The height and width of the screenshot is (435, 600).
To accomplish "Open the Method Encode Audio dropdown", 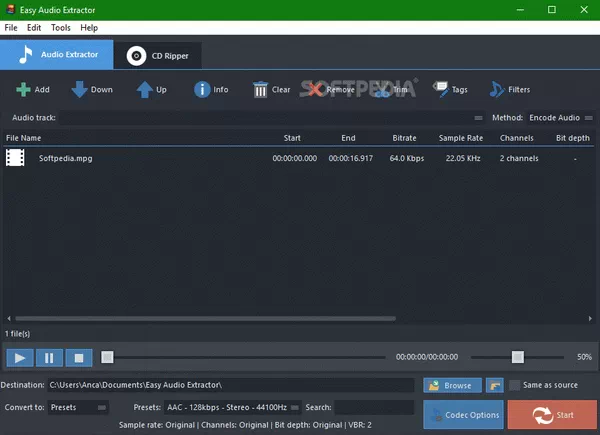I will [x=561, y=118].
